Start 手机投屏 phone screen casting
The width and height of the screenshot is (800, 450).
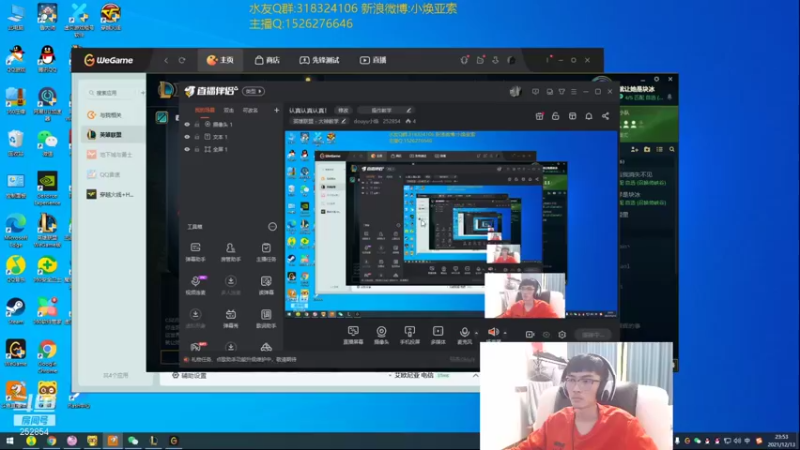409,335
